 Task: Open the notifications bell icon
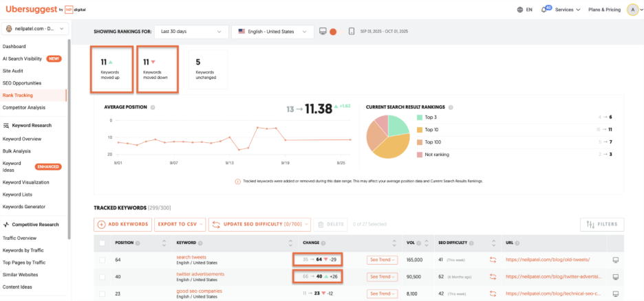coord(544,10)
